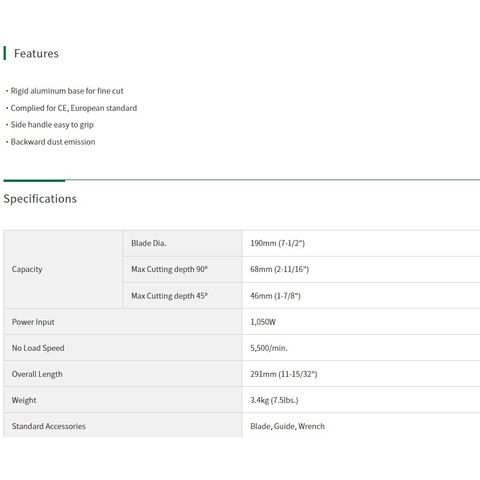Click the Standard Accessories label
480x480 pixels.
point(49,426)
